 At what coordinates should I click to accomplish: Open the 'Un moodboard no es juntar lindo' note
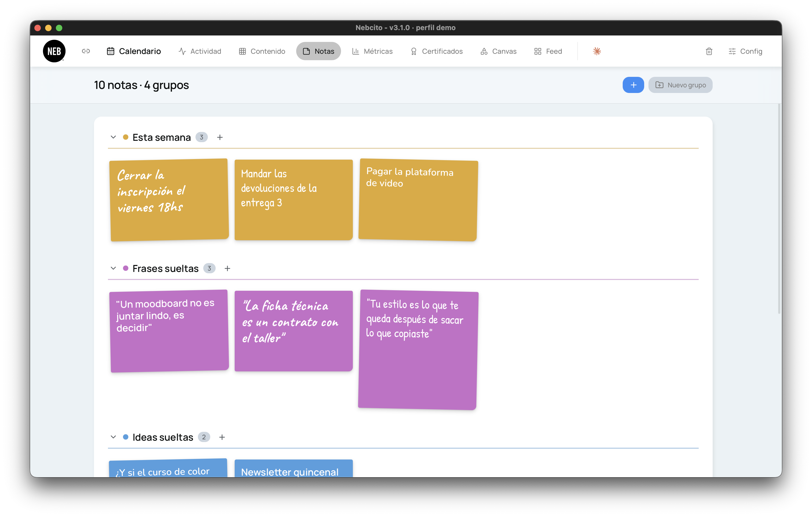coord(169,331)
